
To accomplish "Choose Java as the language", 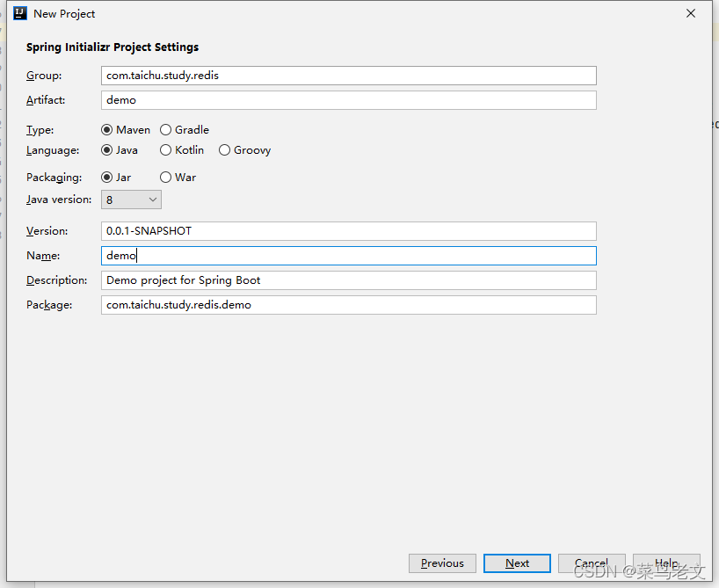I will tap(120, 150).
